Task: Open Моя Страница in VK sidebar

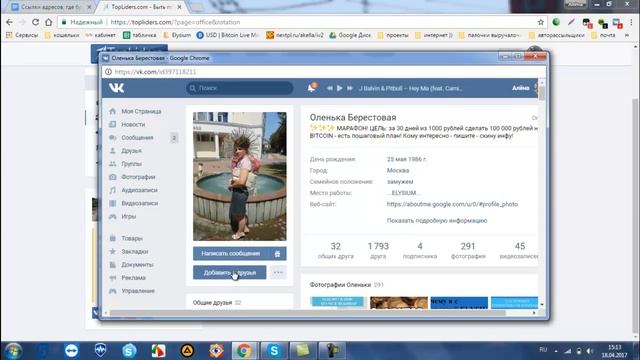Action: click(x=141, y=111)
